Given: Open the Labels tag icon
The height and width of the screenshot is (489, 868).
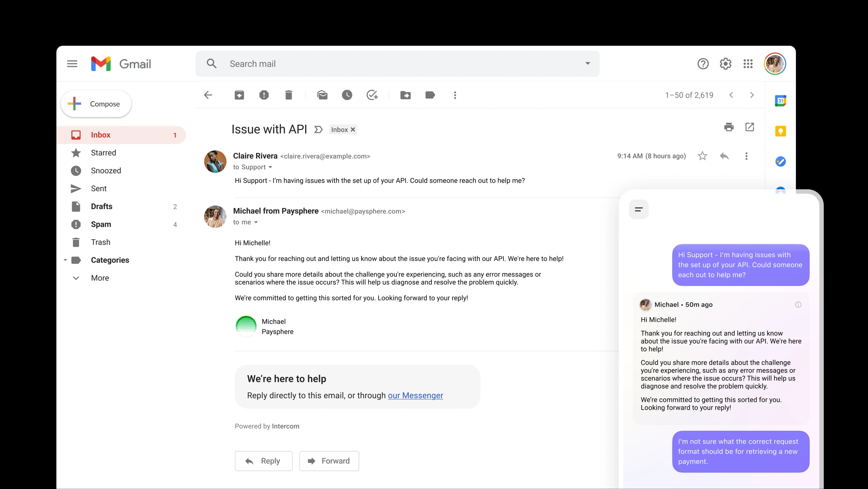Looking at the screenshot, I should point(430,95).
